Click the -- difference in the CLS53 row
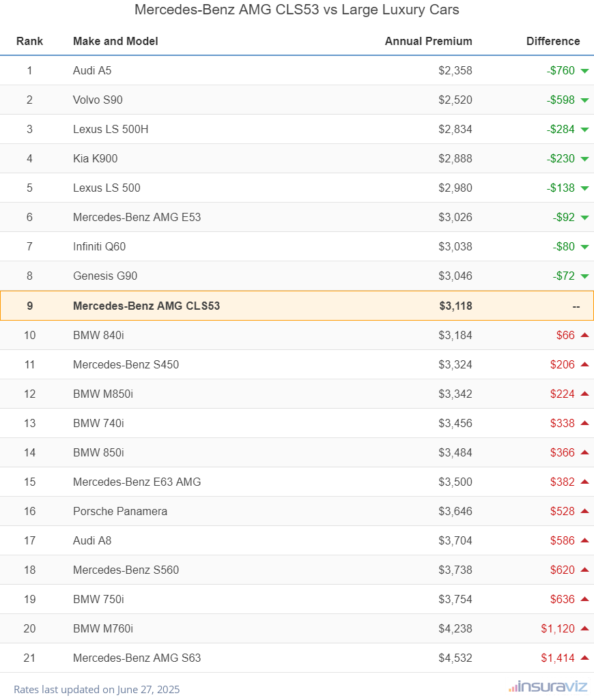The image size is (594, 700). pos(576,306)
